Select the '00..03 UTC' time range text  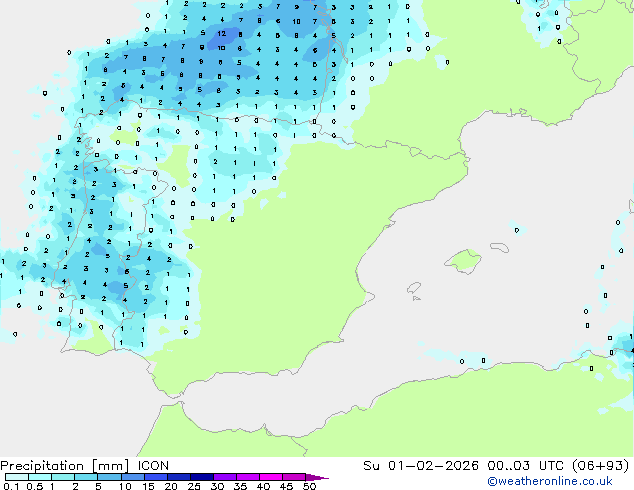point(525,466)
